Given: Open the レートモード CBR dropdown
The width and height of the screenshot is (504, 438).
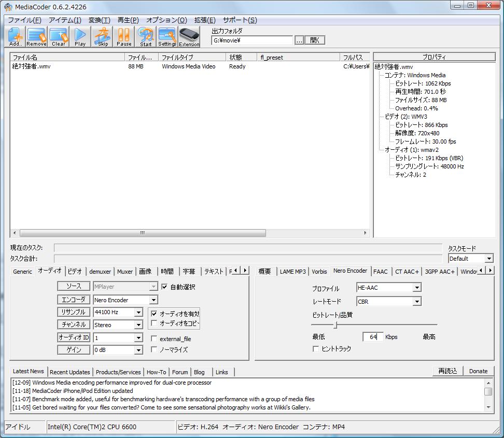Looking at the screenshot, I should 417,302.
